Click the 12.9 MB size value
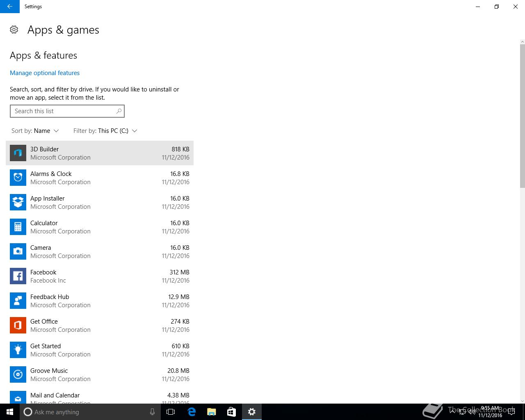This screenshot has height=420, width=525. (179, 297)
